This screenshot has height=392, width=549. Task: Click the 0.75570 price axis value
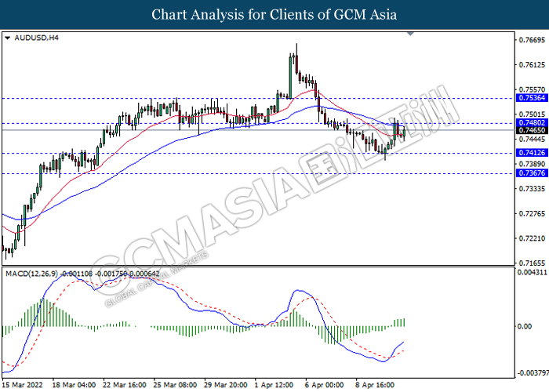[x=532, y=89]
